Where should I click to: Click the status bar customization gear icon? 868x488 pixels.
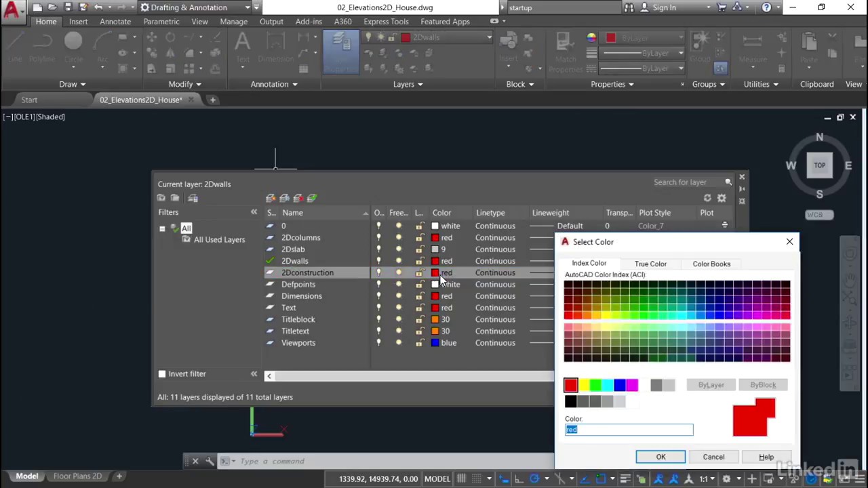click(x=726, y=479)
